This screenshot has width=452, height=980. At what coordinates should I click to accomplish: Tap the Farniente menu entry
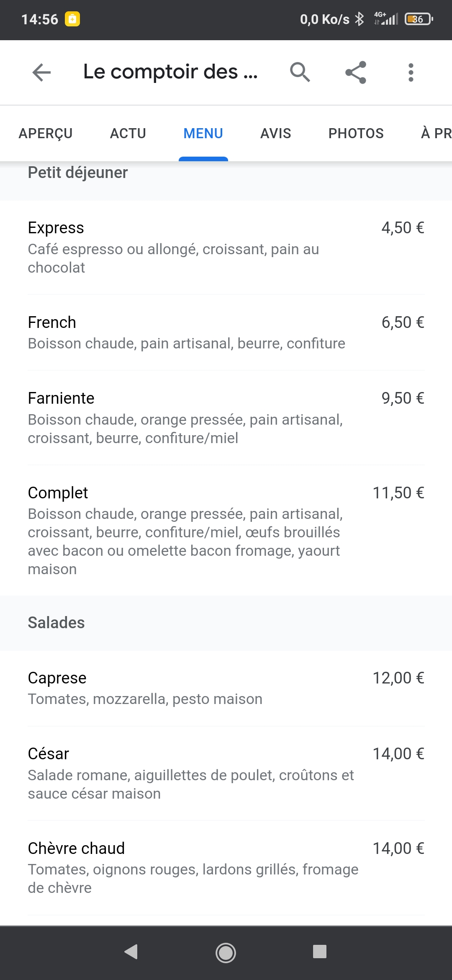click(226, 418)
